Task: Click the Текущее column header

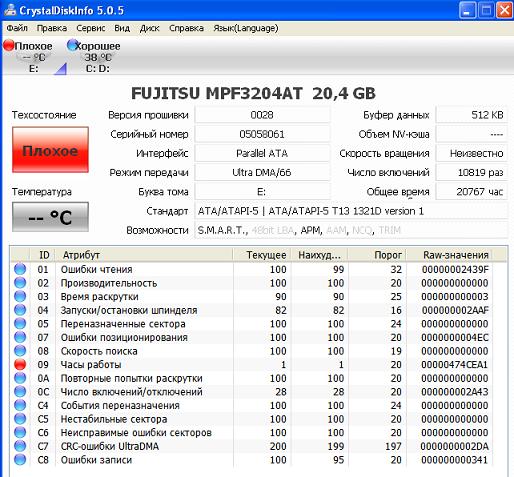Action: (x=262, y=255)
